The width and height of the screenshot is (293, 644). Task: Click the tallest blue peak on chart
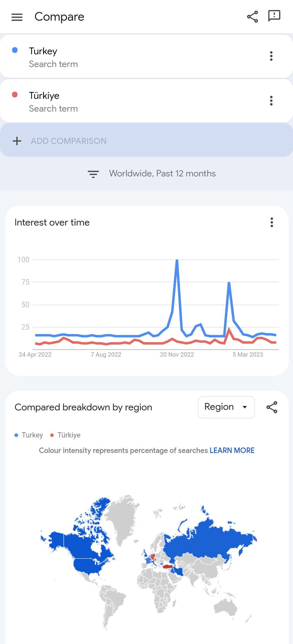tap(177, 261)
